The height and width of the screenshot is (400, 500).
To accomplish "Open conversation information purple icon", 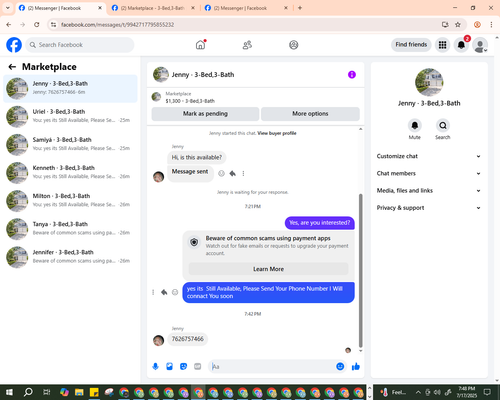I will click(352, 75).
